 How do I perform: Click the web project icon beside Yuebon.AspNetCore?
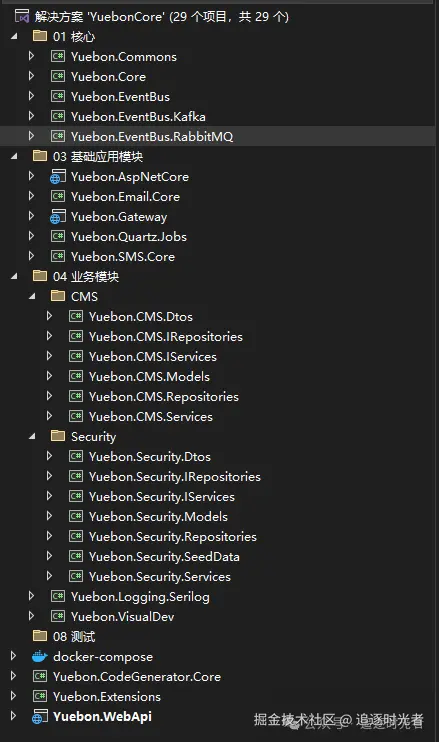point(57,177)
